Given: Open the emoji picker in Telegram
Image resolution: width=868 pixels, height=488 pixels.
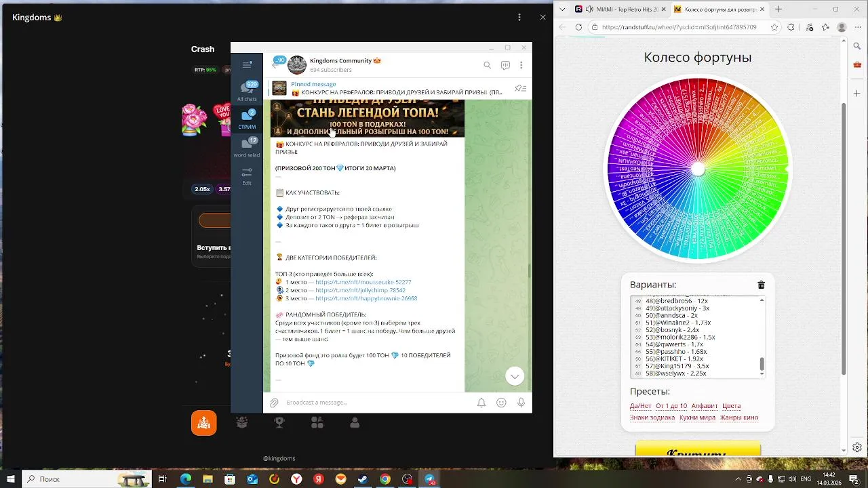Looking at the screenshot, I should (x=501, y=403).
